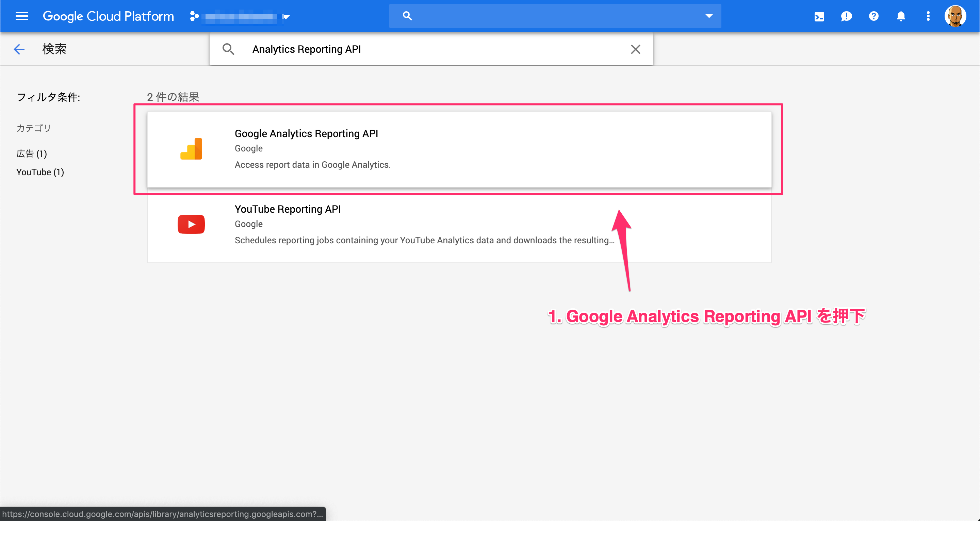The image size is (980, 535).
Task: Click the 検索 page title
Action: pyautogui.click(x=54, y=49)
